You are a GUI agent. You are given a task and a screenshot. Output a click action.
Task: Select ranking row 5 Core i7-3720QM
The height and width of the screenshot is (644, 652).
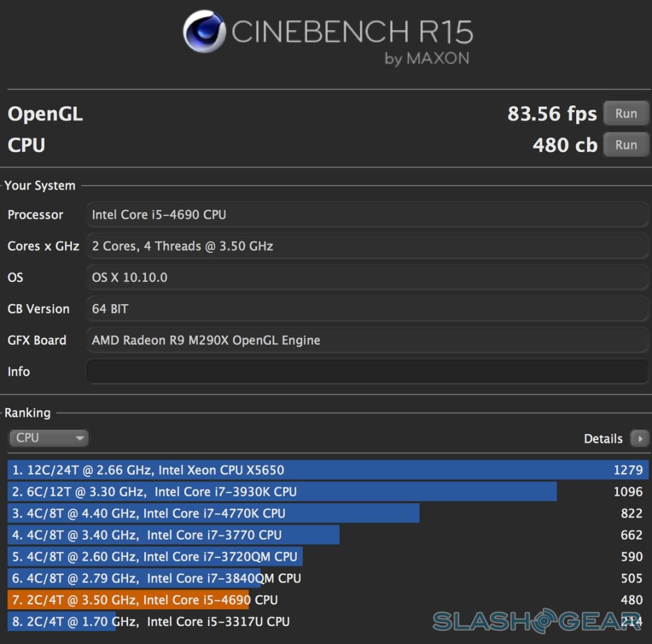pyautogui.click(x=328, y=556)
